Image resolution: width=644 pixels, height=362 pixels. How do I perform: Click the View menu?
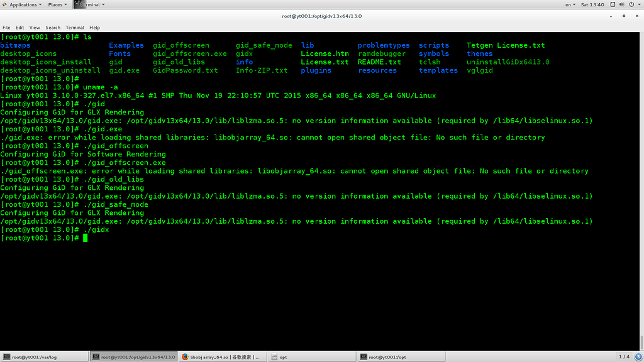tap(35, 28)
